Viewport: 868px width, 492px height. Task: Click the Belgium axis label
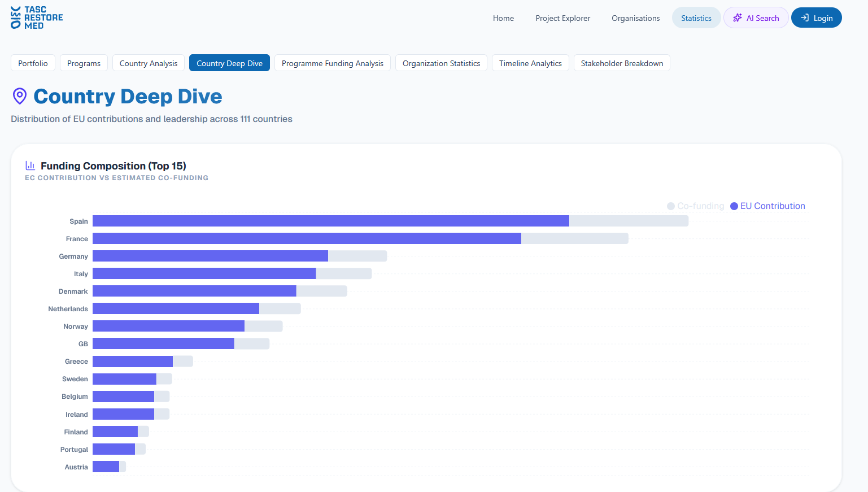click(75, 397)
